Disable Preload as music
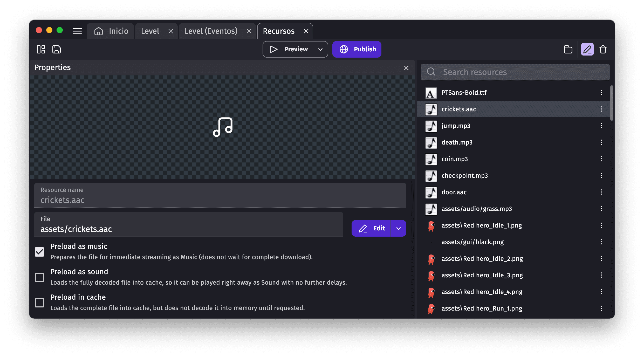 tap(39, 252)
